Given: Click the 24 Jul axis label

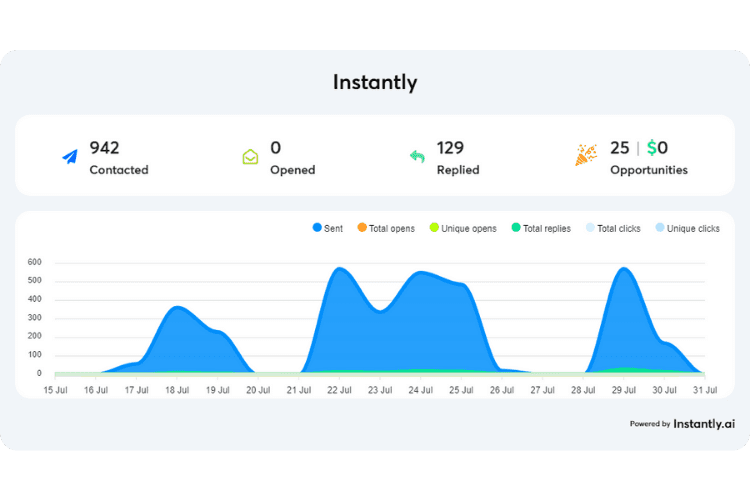Looking at the screenshot, I should [420, 390].
